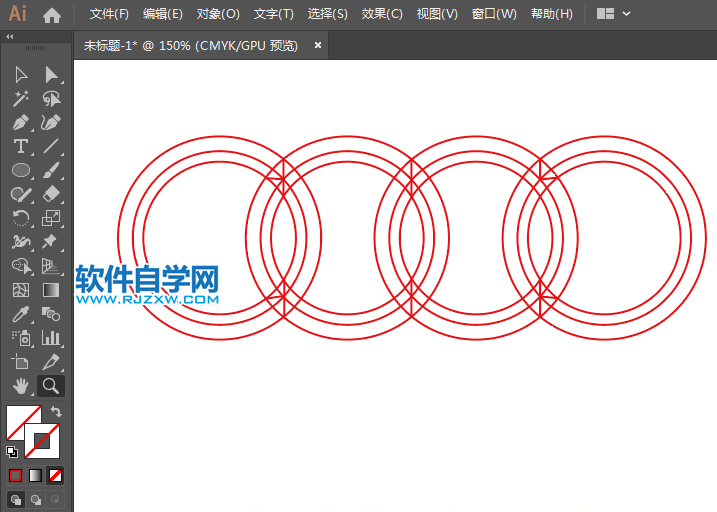Screen dimensions: 717x512
Task: Open the 对象(O) menu
Action: pos(218,14)
